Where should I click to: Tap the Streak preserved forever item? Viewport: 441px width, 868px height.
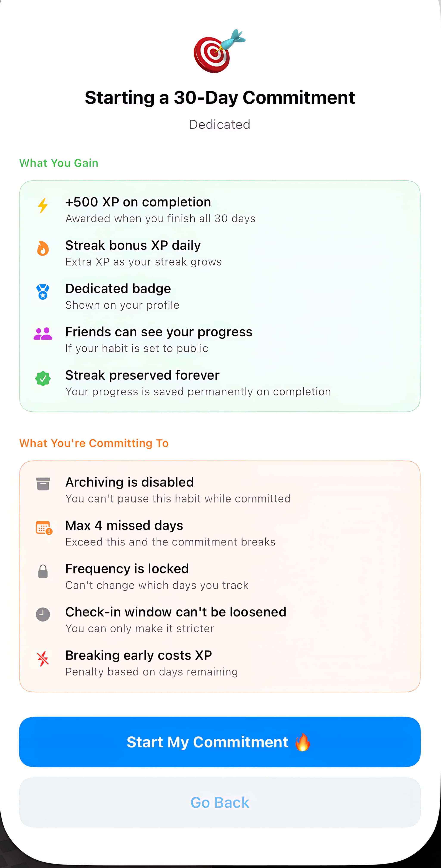click(x=220, y=383)
